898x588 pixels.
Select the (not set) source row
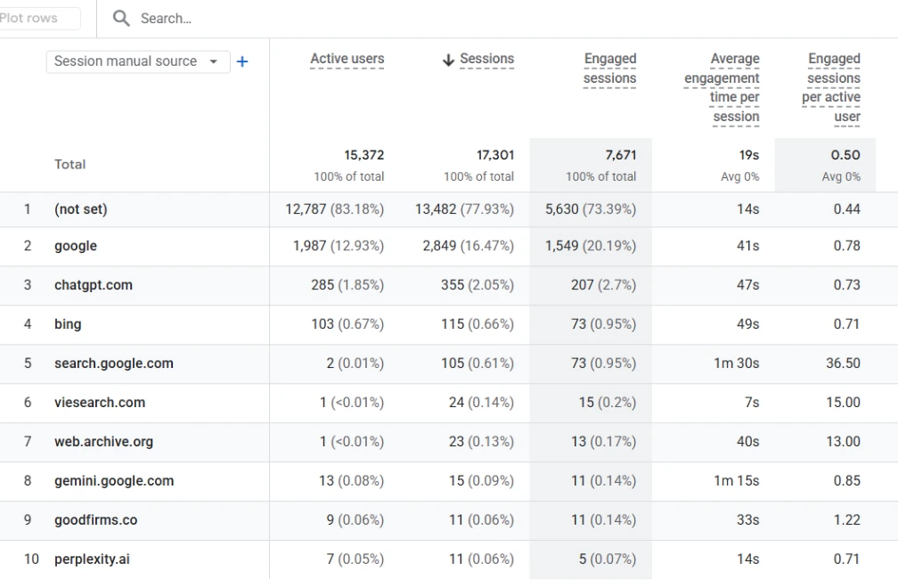tap(81, 209)
